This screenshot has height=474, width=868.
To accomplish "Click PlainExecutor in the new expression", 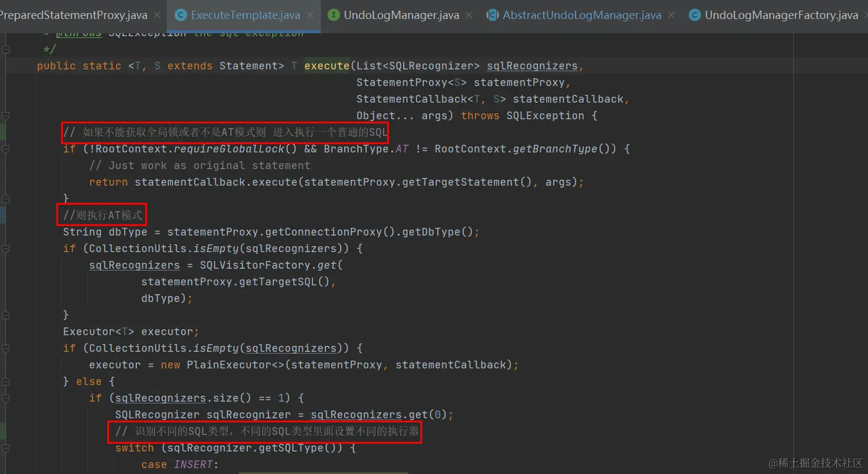I will [x=229, y=365].
